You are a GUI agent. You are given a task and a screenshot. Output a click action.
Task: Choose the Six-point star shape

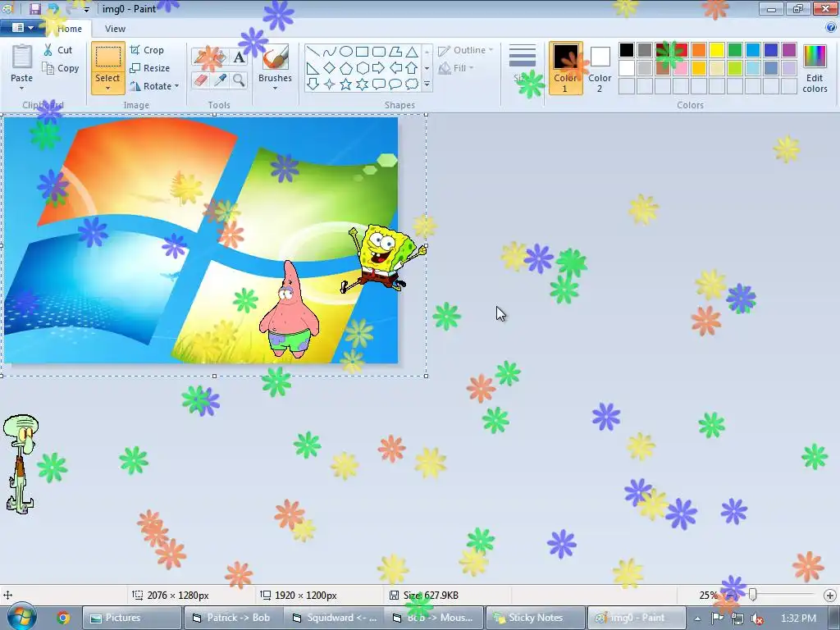pyautogui.click(x=362, y=84)
